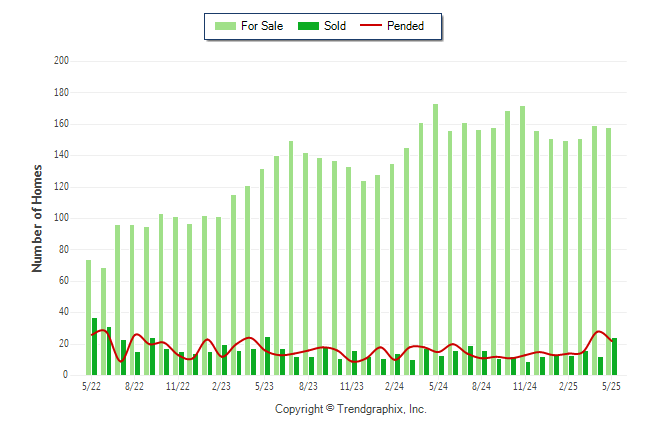
Task: Click the 5/22 x-axis label
Action: point(91,386)
